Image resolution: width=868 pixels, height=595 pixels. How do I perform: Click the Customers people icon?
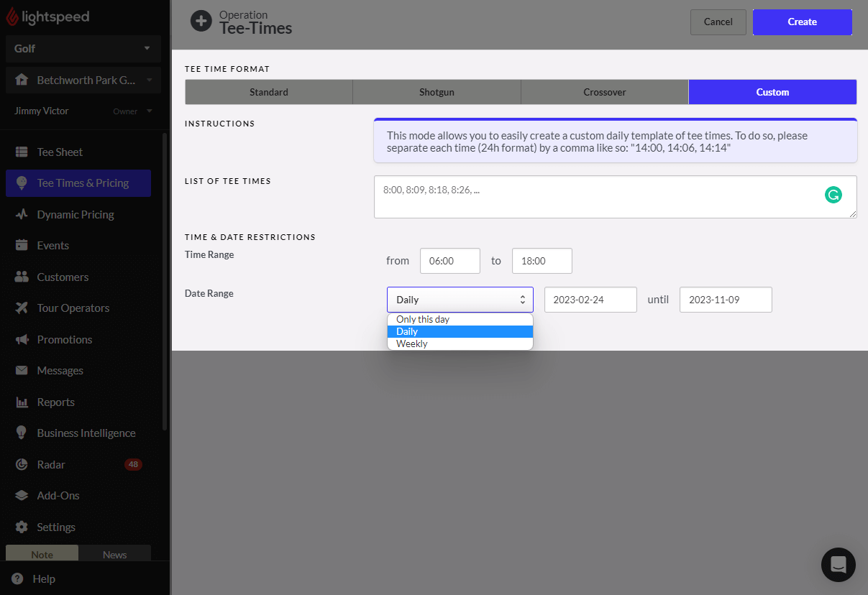(22, 277)
